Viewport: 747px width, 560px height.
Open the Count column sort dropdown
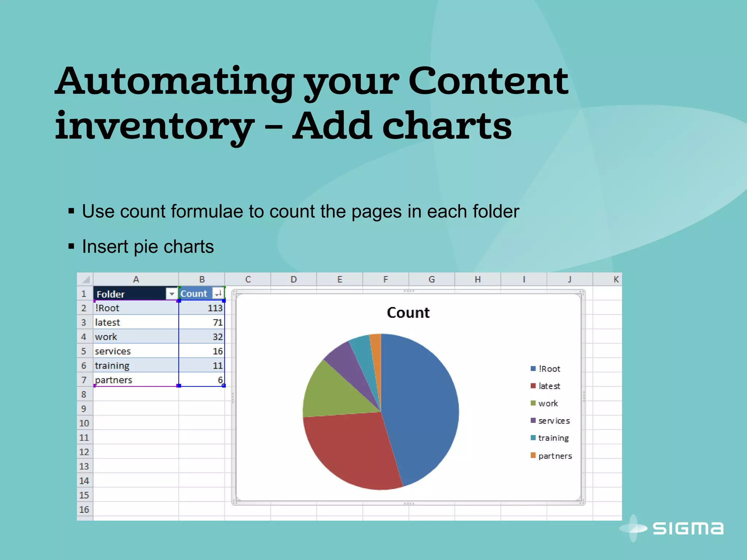coord(218,293)
